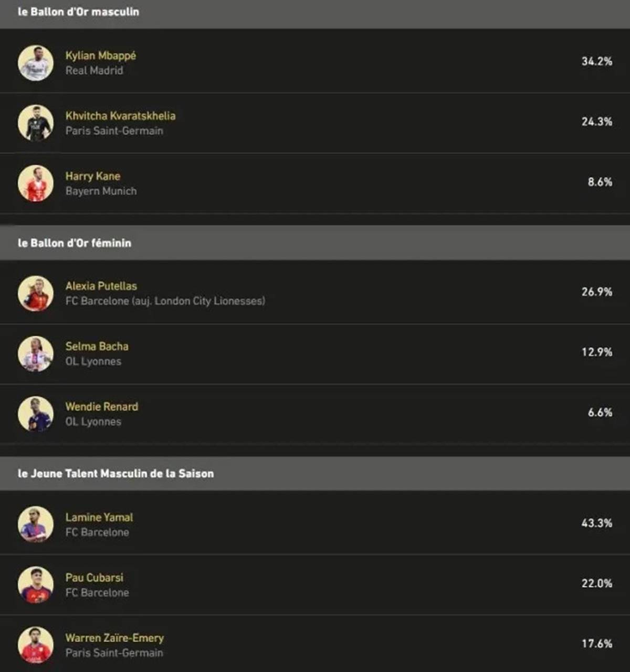Click the Khvitcha Kvaratskhelia name link
630x672 pixels.
tap(120, 115)
